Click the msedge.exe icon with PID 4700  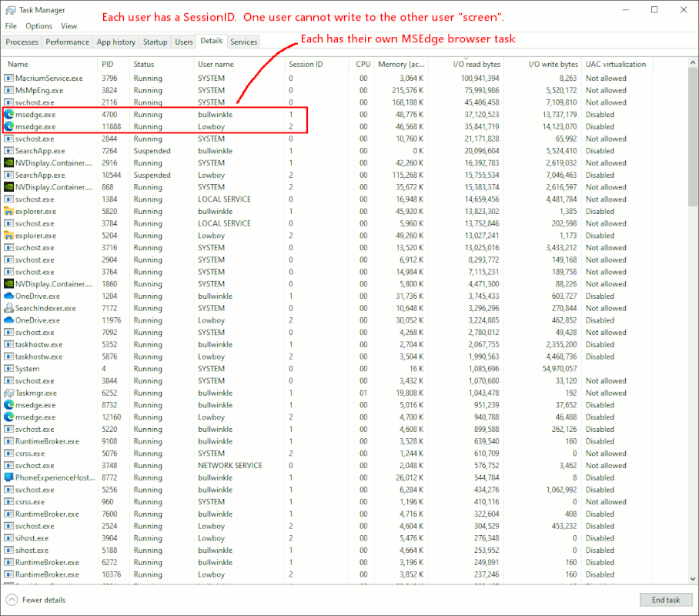pyautogui.click(x=8, y=115)
